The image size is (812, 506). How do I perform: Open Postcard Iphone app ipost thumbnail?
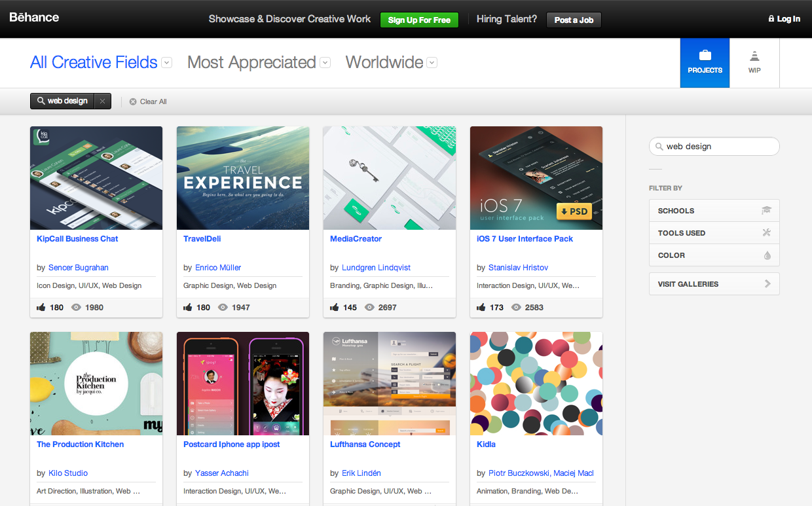[243, 384]
